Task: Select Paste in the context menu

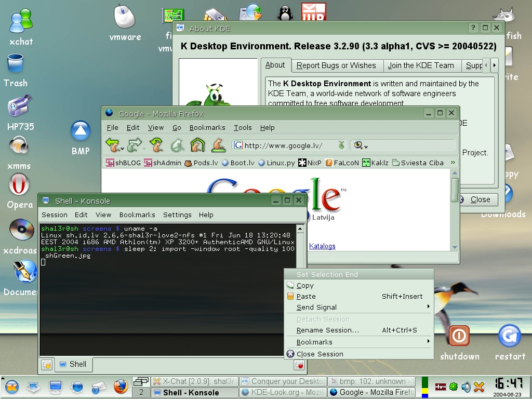Action: (x=359, y=296)
